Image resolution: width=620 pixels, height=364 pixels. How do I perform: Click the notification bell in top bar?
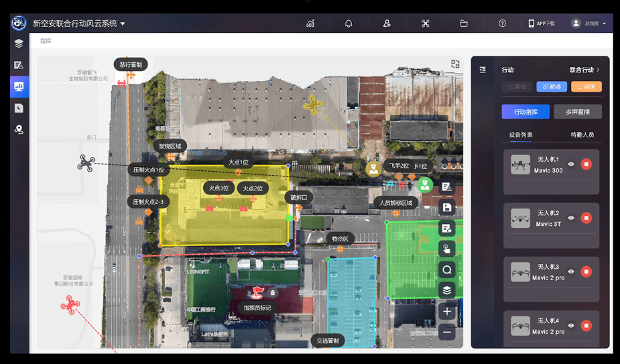click(x=349, y=23)
